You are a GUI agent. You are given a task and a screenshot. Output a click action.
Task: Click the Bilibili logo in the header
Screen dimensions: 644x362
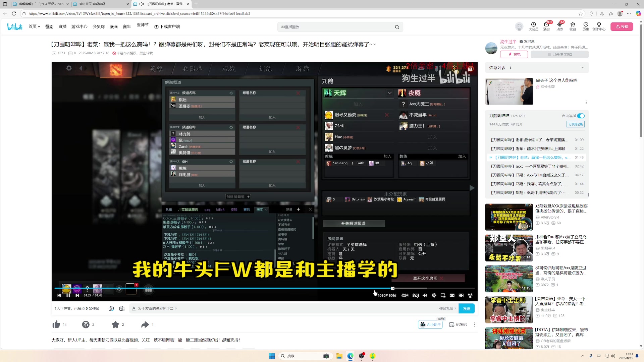(x=15, y=26)
